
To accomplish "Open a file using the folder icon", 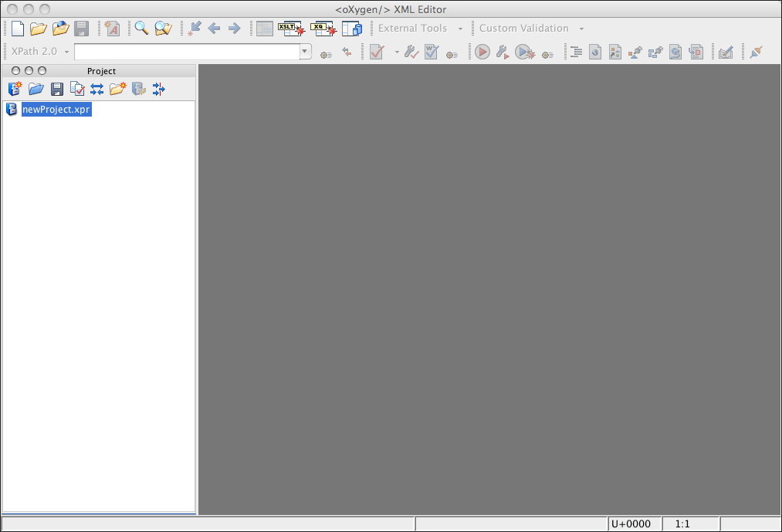I will (39, 29).
